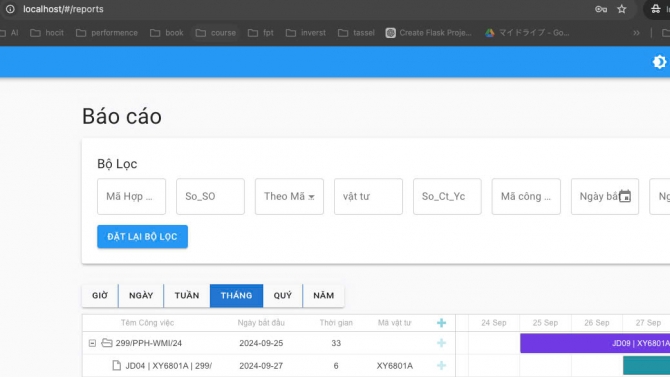The image size is (670, 377).
Task: Open the calendar icon in Ngày bắt đầu field
Action: pos(625,196)
